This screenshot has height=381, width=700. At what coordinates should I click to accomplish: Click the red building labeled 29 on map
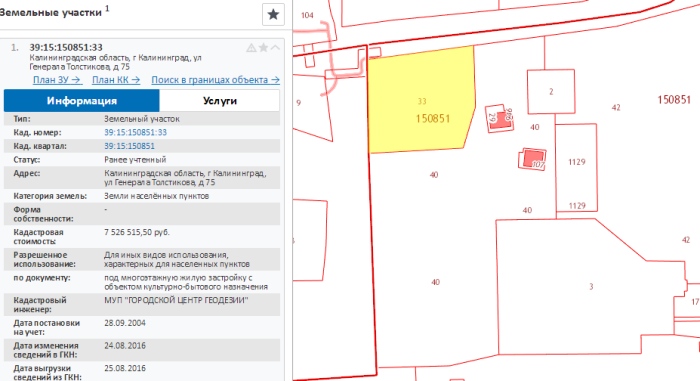[x=499, y=118]
